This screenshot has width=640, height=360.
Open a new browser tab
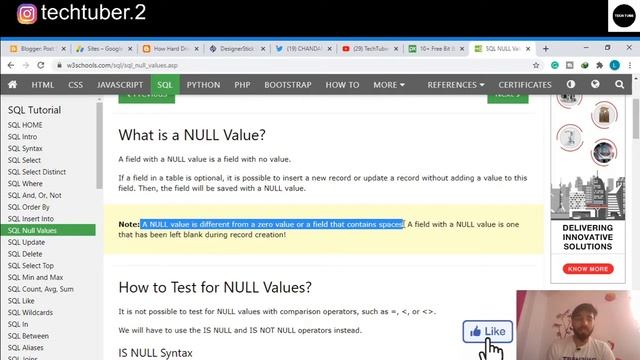546,49
